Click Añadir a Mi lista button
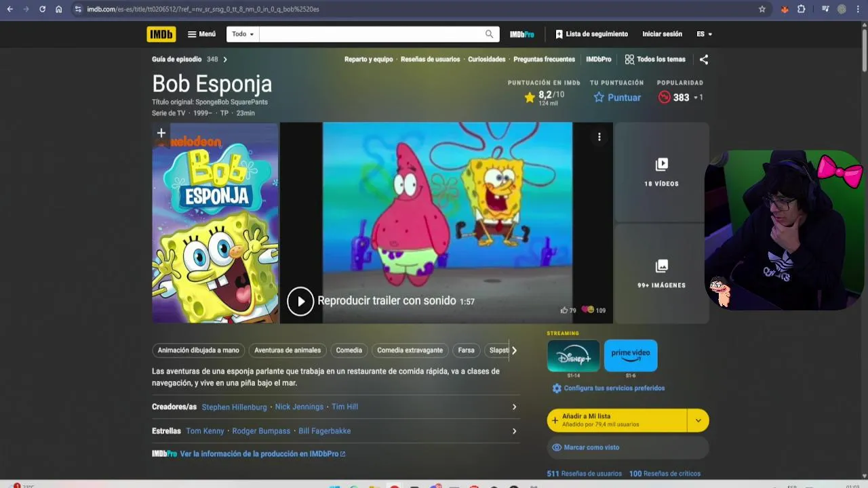Viewport: 868px width, 488px height. [x=617, y=420]
